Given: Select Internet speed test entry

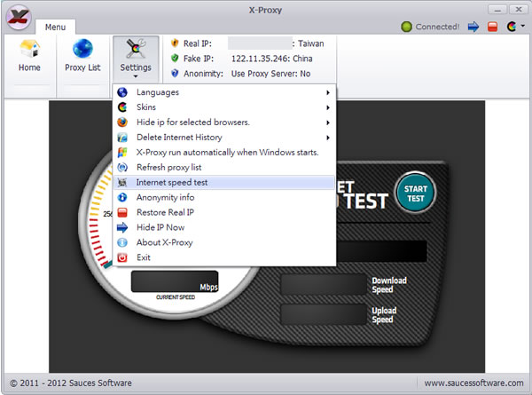Looking at the screenshot, I should point(224,182).
